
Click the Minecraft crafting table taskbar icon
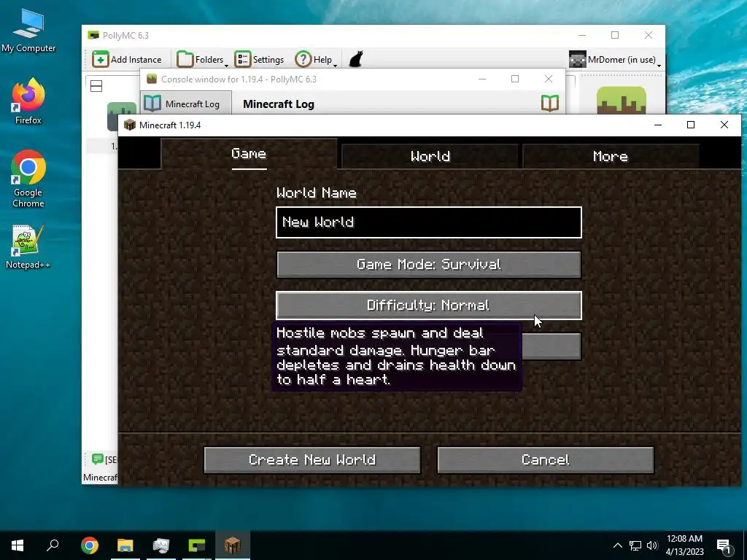[x=233, y=545]
